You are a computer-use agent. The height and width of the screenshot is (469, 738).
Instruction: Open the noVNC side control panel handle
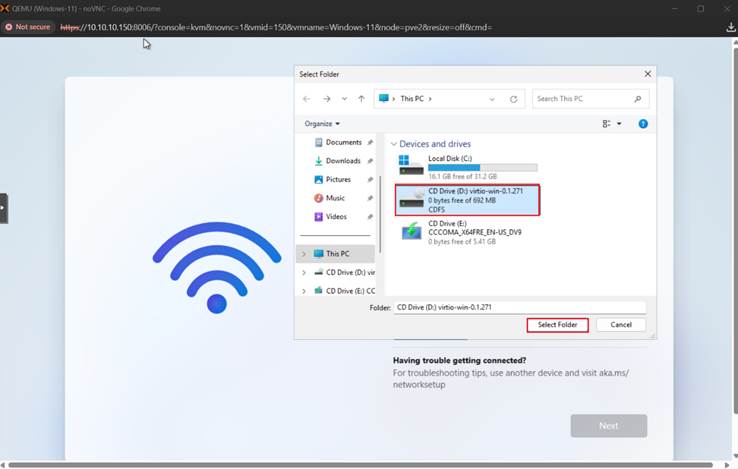pyautogui.click(x=3, y=208)
